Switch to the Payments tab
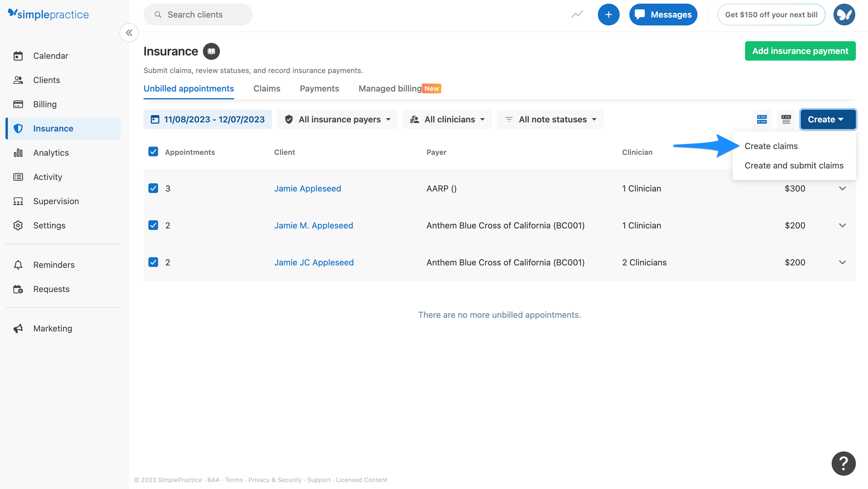This screenshot has height=489, width=868. [x=320, y=88]
